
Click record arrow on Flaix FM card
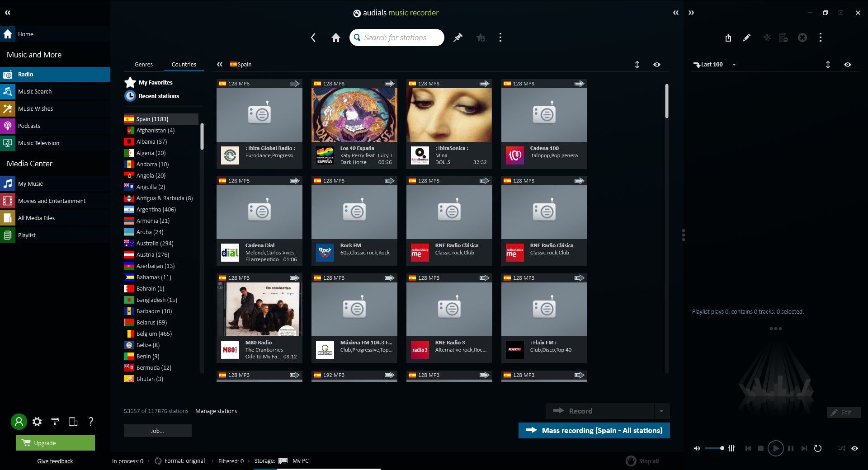tap(579, 278)
